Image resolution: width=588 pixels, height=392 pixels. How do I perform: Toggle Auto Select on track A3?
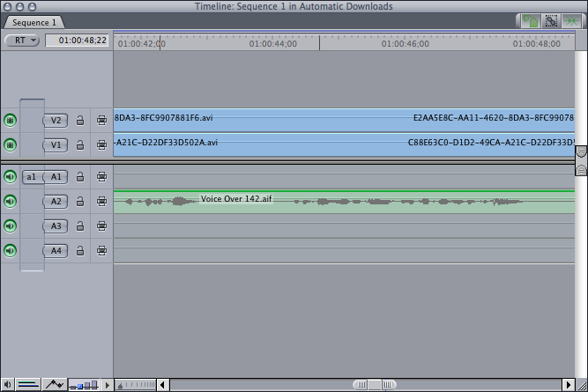(x=101, y=226)
